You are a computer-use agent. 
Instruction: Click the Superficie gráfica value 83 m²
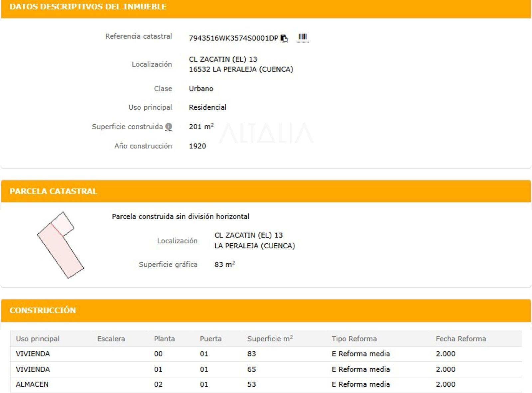click(225, 264)
